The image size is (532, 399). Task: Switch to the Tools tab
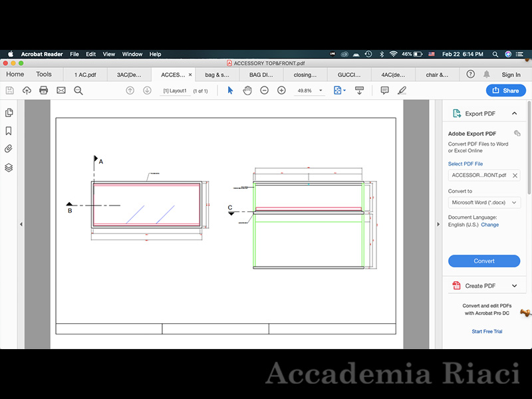point(44,74)
